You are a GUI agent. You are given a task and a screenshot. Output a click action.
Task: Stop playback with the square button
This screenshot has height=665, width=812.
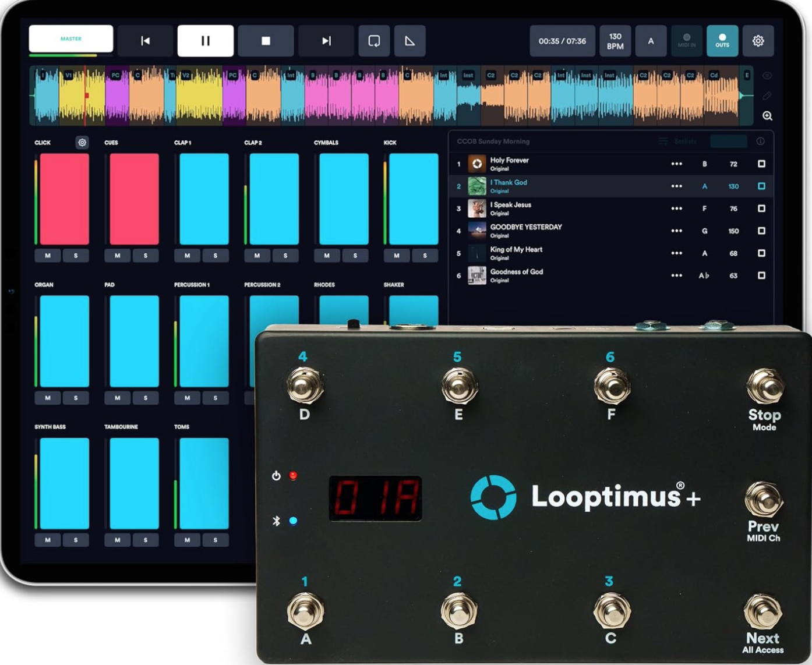266,41
